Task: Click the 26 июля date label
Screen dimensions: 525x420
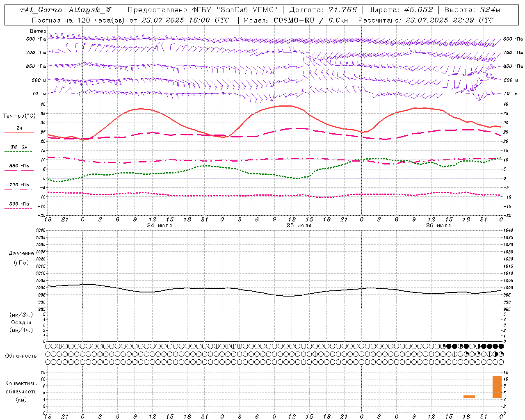Action: 438,226
